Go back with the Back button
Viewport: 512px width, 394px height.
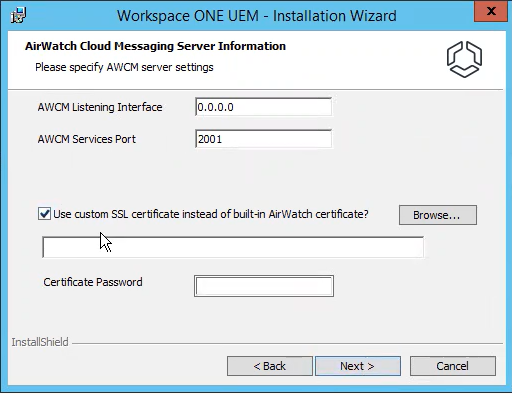click(x=270, y=366)
